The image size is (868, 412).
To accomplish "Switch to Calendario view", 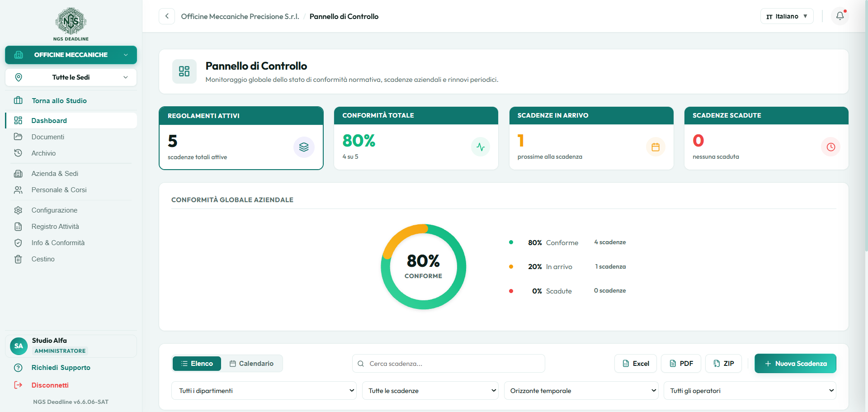I will tap(252, 364).
